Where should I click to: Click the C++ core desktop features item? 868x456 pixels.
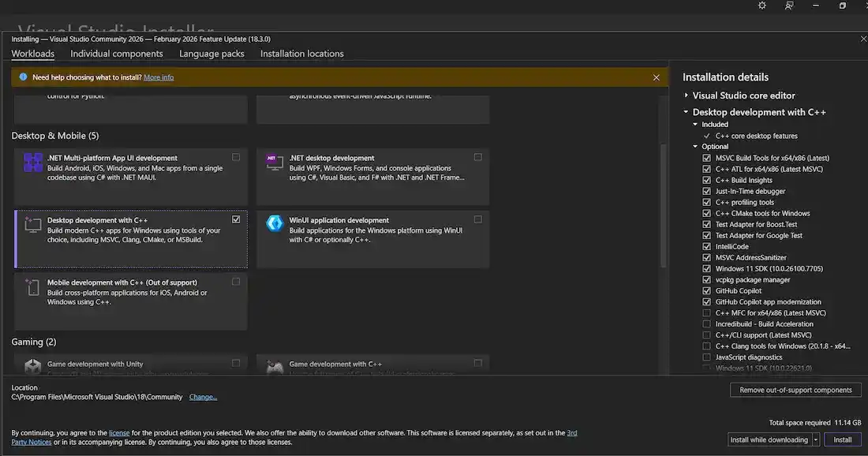(756, 136)
